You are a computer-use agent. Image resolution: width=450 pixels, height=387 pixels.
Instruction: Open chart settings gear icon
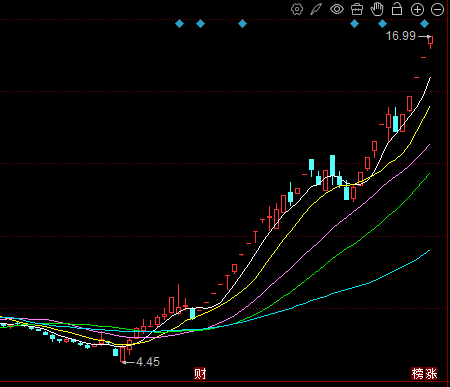pyautogui.click(x=297, y=9)
